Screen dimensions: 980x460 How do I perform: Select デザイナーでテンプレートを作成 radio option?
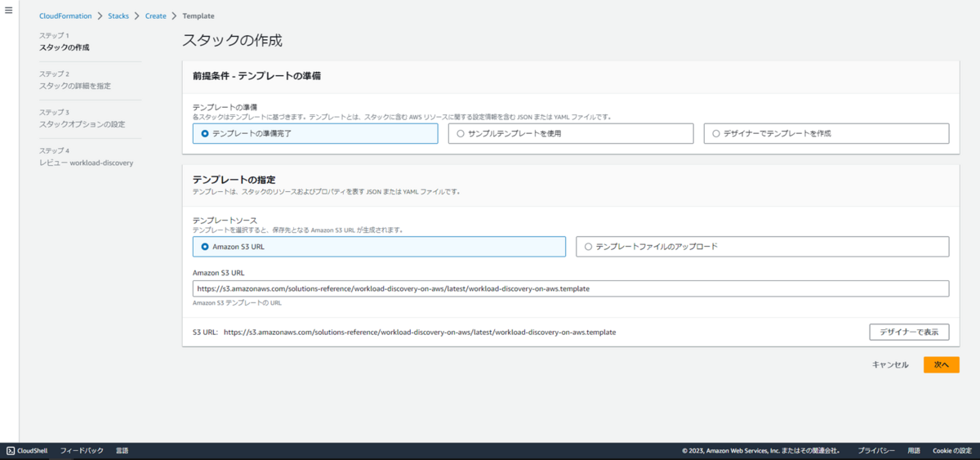826,133
